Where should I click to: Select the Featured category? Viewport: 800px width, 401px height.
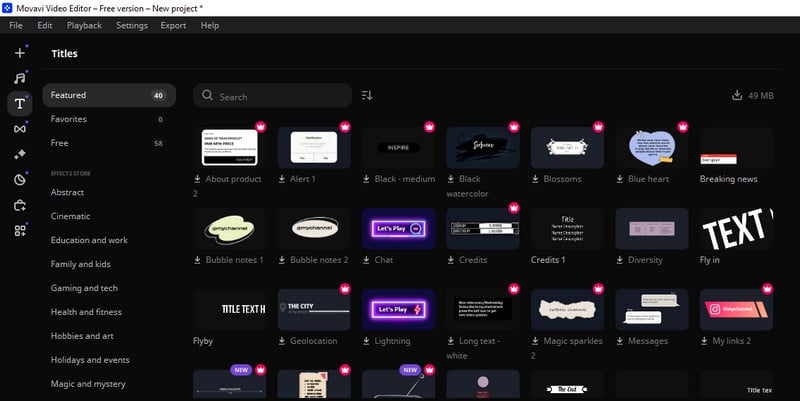click(x=109, y=95)
